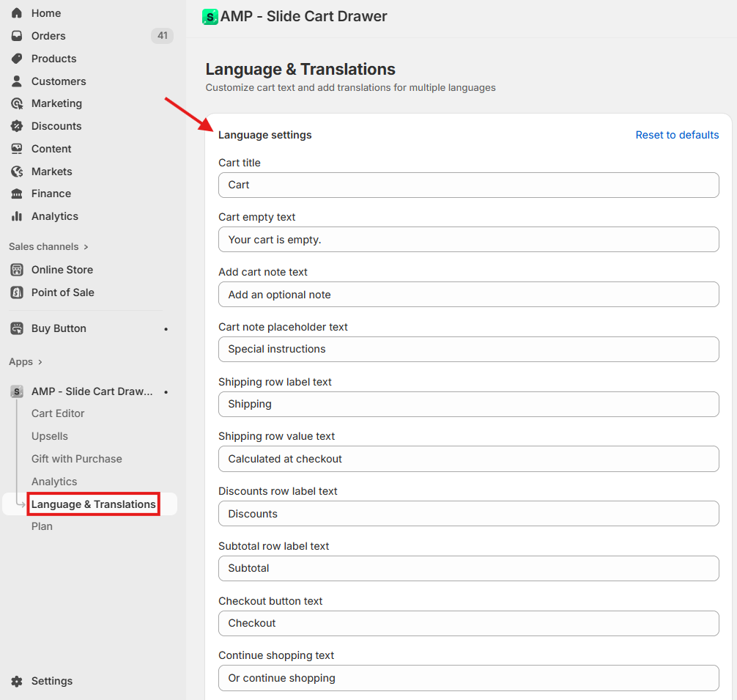This screenshot has width=737, height=700.
Task: Click the AMP - Slide Cart Drawer header title
Action: pos(303,16)
